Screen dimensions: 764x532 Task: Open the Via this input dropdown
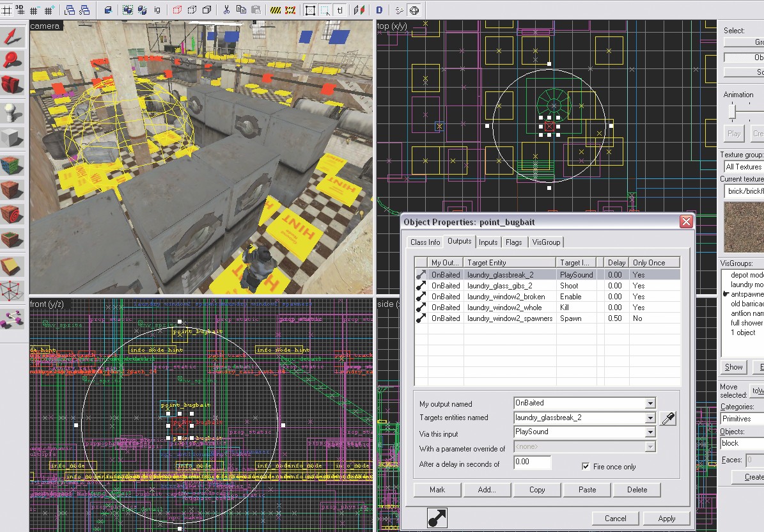(650, 432)
